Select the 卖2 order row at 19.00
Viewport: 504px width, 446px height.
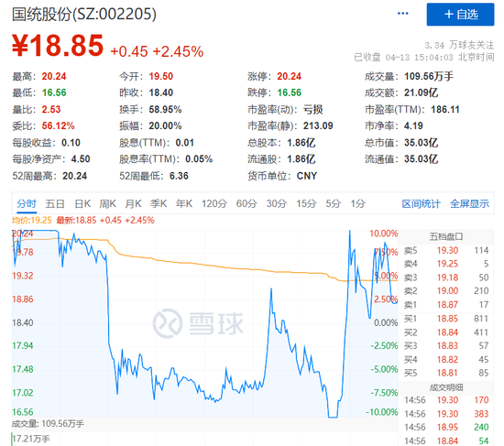click(446, 291)
